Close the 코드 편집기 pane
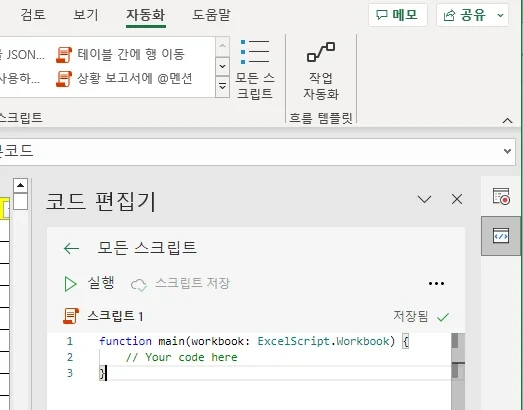The height and width of the screenshot is (410, 523). [457, 199]
